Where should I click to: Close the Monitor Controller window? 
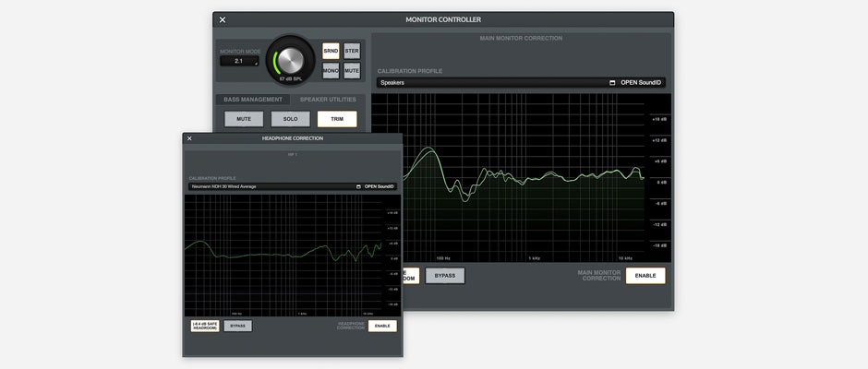[223, 19]
